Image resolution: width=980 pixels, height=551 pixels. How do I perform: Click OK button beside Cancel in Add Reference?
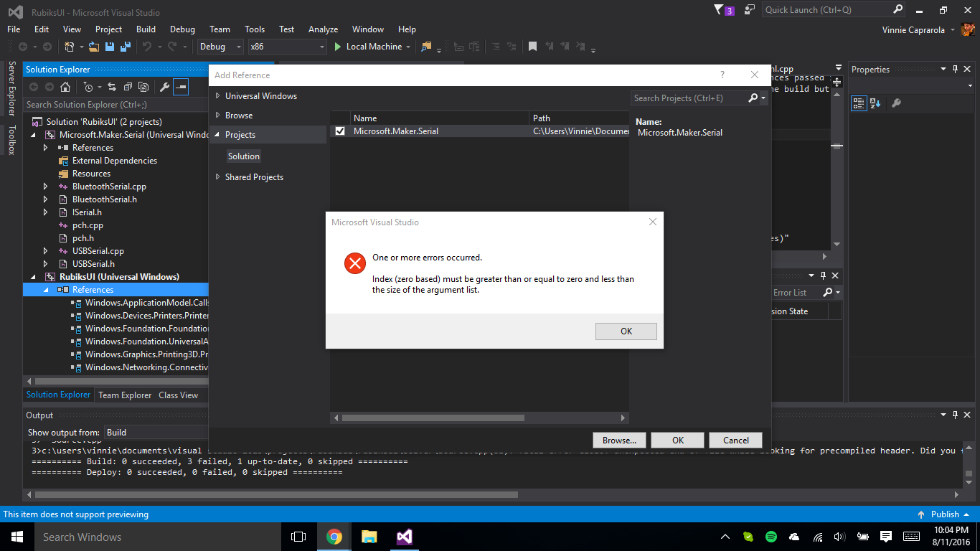click(677, 441)
